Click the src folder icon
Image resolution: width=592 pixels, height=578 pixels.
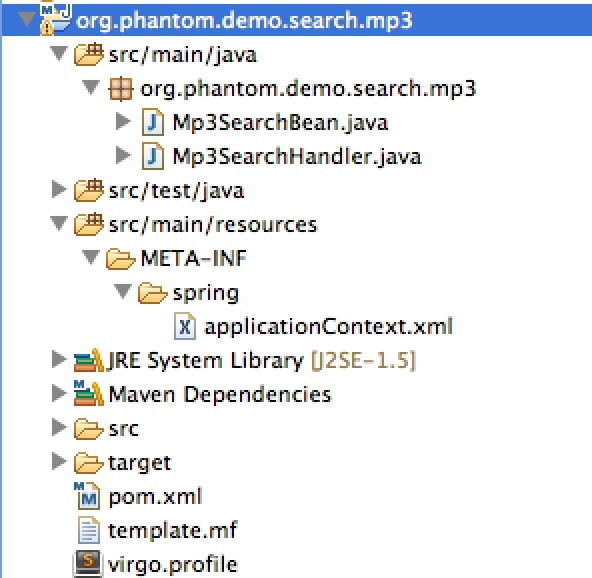coord(88,429)
